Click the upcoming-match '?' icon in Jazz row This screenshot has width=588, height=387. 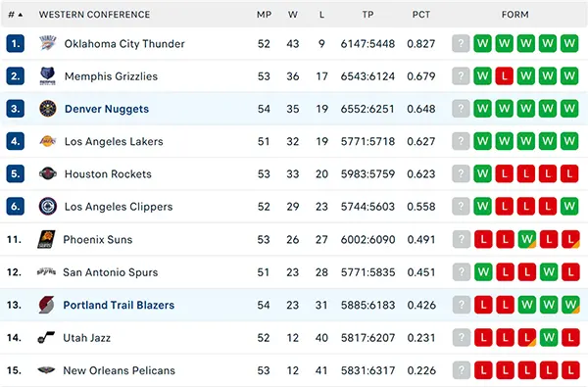tap(462, 337)
